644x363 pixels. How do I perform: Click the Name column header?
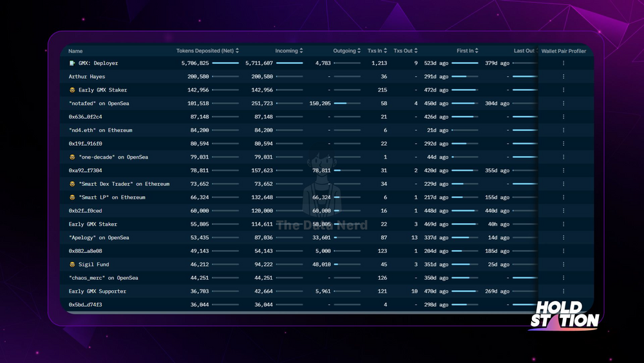click(75, 51)
